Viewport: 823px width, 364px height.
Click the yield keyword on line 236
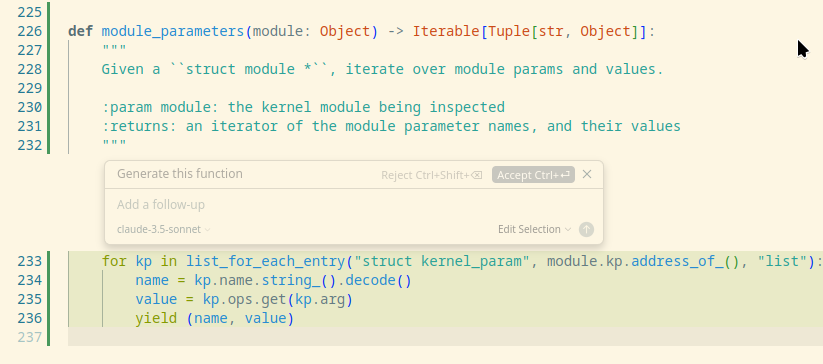156,318
